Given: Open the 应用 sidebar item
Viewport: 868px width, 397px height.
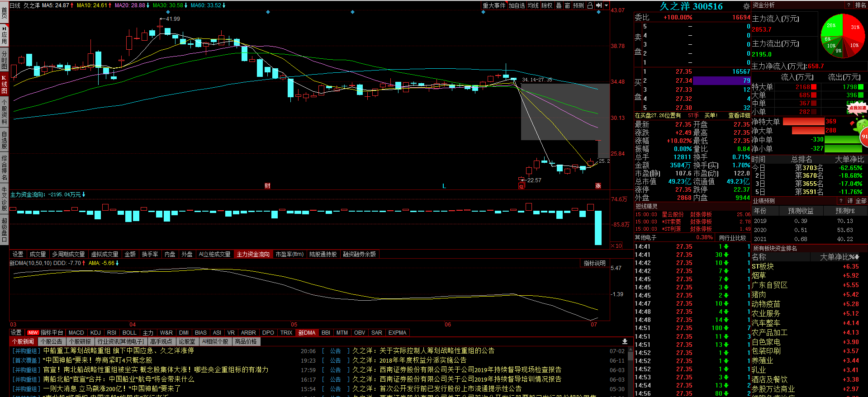Looking at the screenshot, I should point(4,34).
